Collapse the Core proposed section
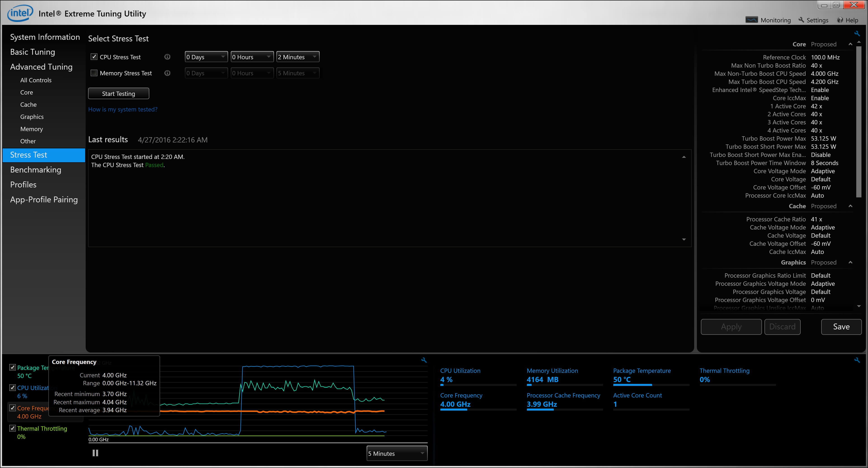 point(850,44)
